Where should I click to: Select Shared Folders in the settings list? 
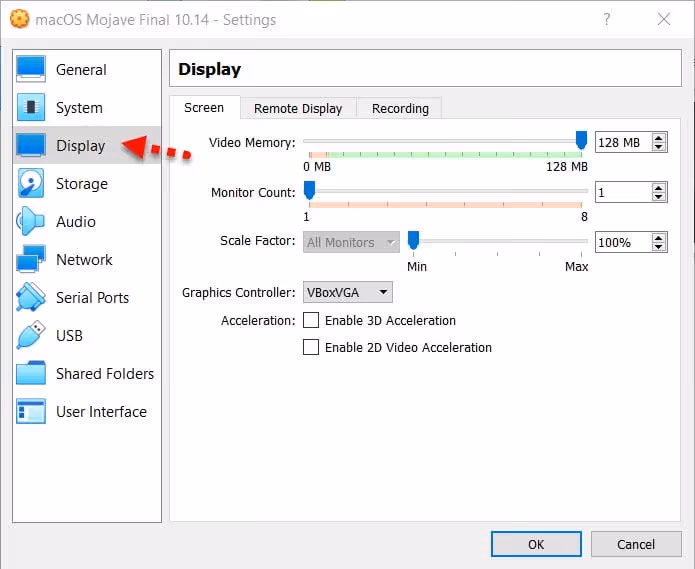point(87,374)
